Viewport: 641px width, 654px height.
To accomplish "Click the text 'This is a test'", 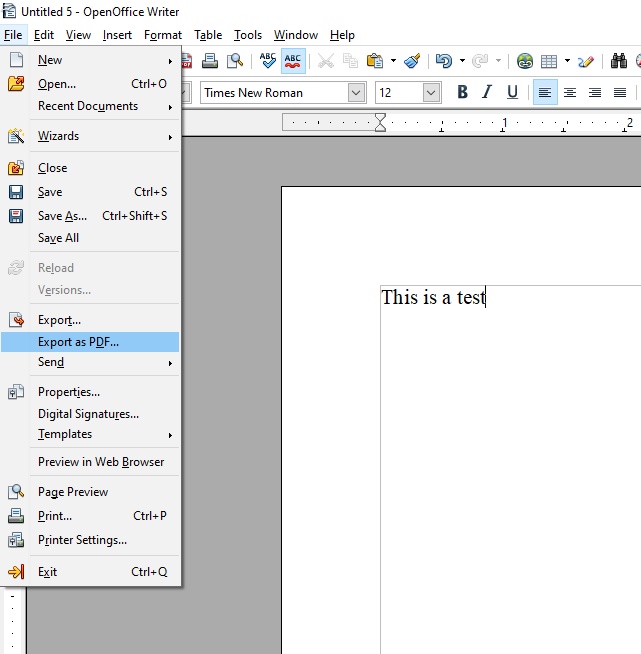I will [433, 297].
